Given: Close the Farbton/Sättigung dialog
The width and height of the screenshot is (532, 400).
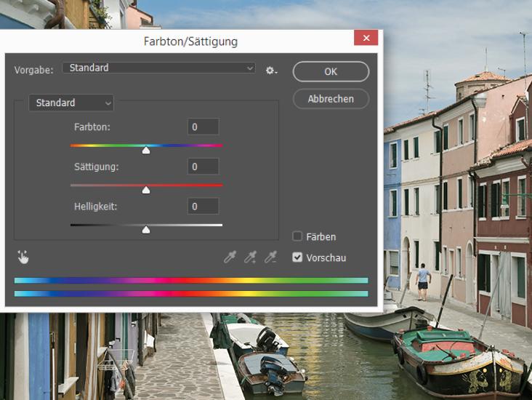Looking at the screenshot, I should coord(366,38).
